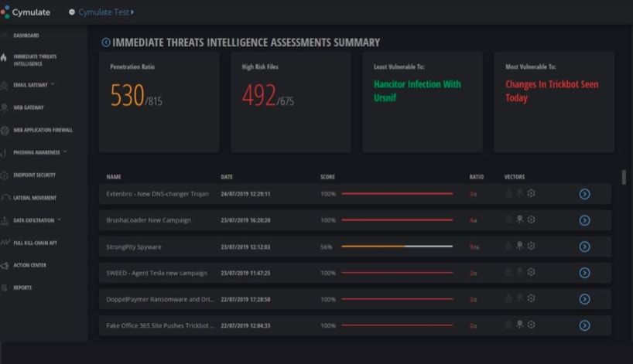Select Immediate Threats Intelligence menu item

click(x=35, y=60)
